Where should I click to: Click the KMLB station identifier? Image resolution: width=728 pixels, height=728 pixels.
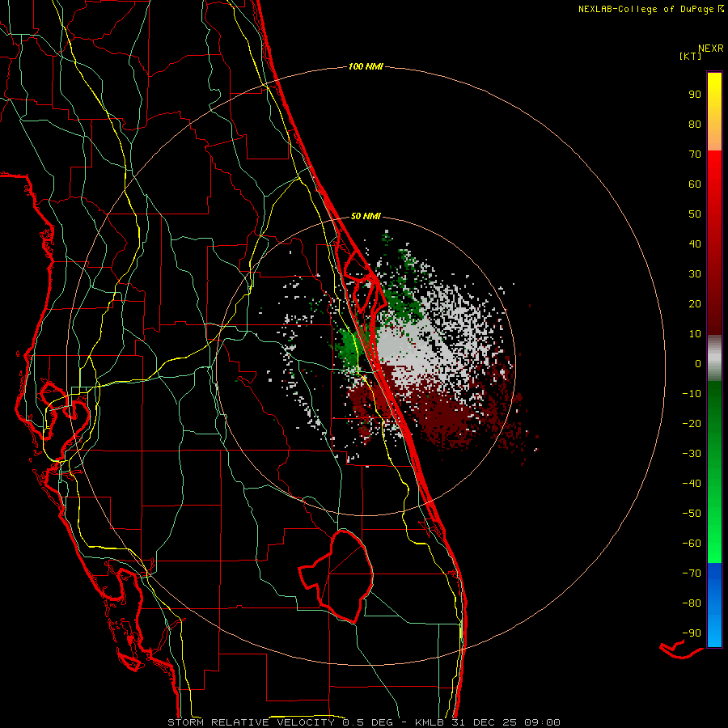click(430, 722)
